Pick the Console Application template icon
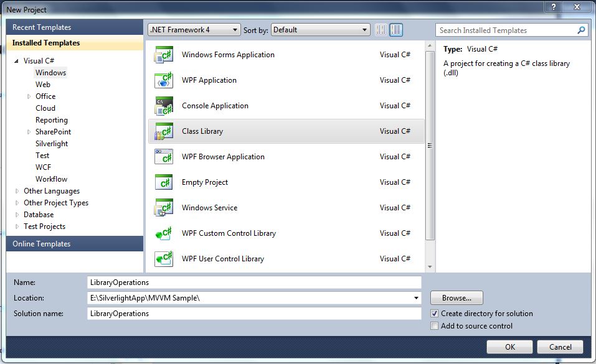 coord(164,106)
